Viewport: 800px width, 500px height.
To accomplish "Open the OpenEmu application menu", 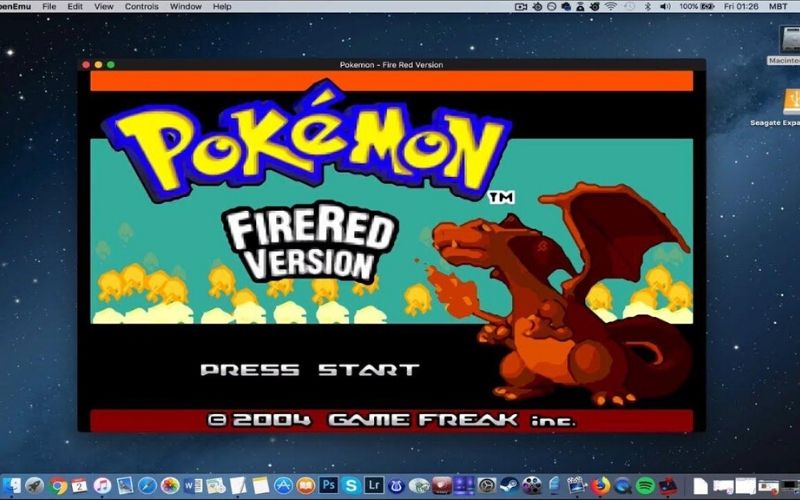I will (x=15, y=7).
